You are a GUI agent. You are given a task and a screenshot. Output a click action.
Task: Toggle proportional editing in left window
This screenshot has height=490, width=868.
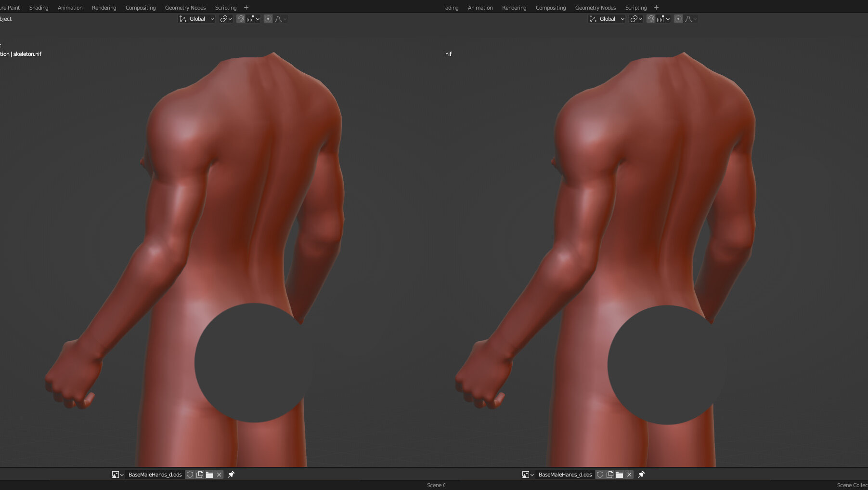[268, 19]
